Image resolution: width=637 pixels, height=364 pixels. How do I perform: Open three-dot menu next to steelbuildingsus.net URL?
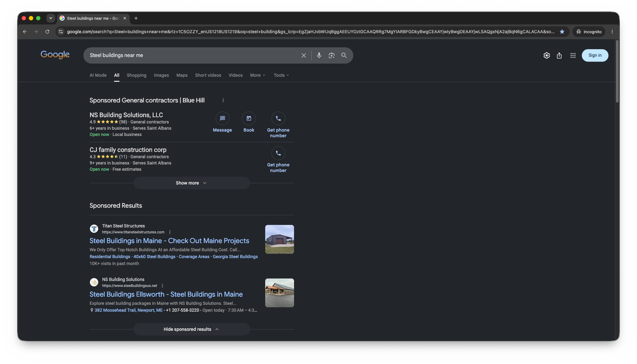point(162,286)
